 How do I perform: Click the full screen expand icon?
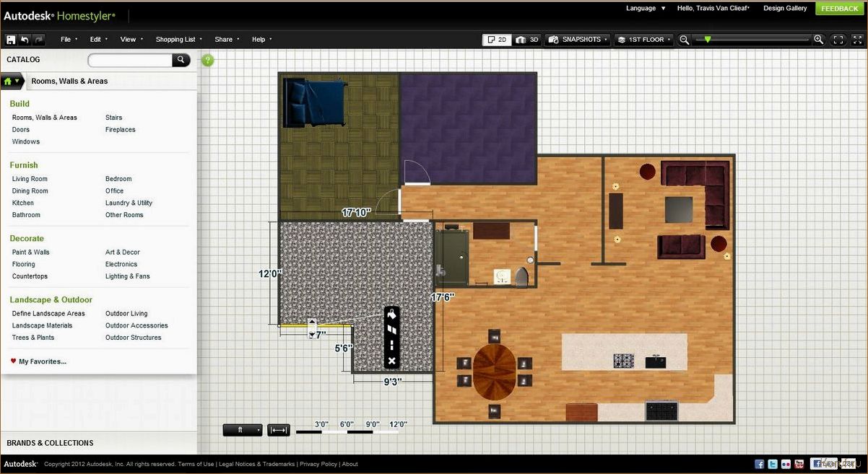click(x=858, y=40)
